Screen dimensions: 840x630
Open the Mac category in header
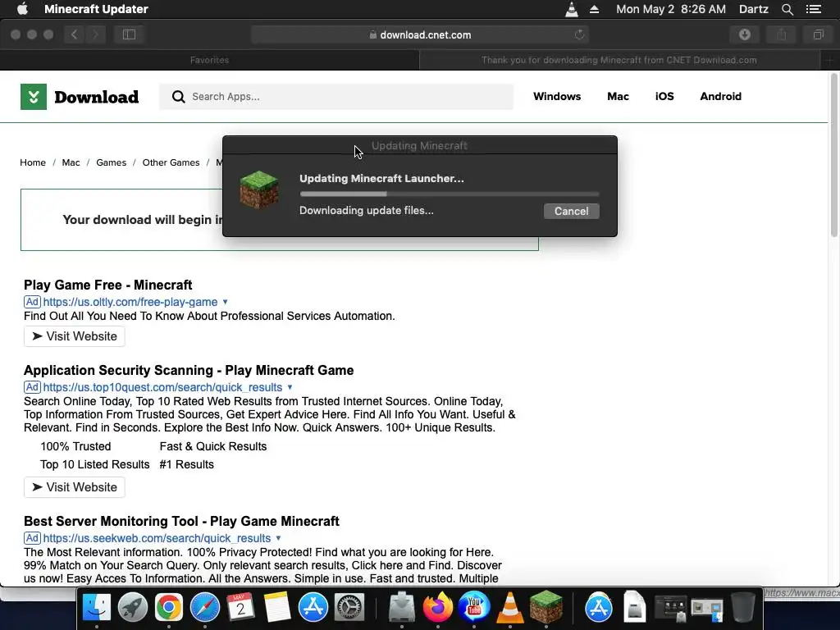pyautogui.click(x=618, y=97)
